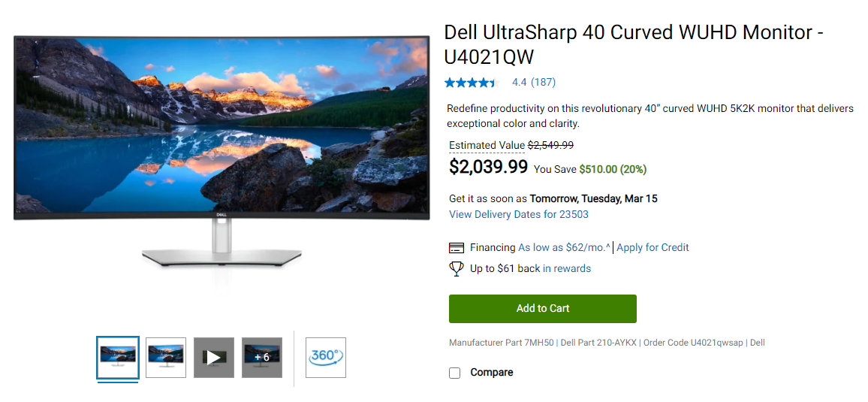Tick the Compare checkbox

[x=454, y=373]
